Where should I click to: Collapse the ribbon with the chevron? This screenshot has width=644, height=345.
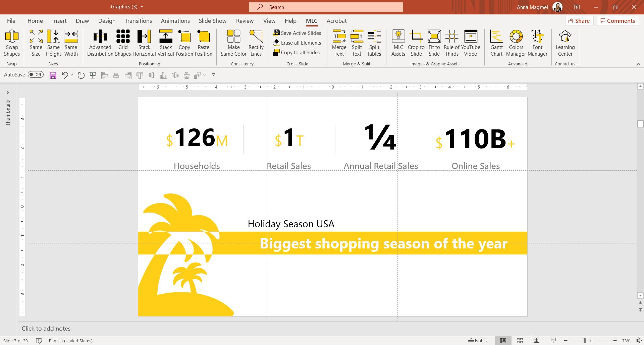[x=638, y=64]
